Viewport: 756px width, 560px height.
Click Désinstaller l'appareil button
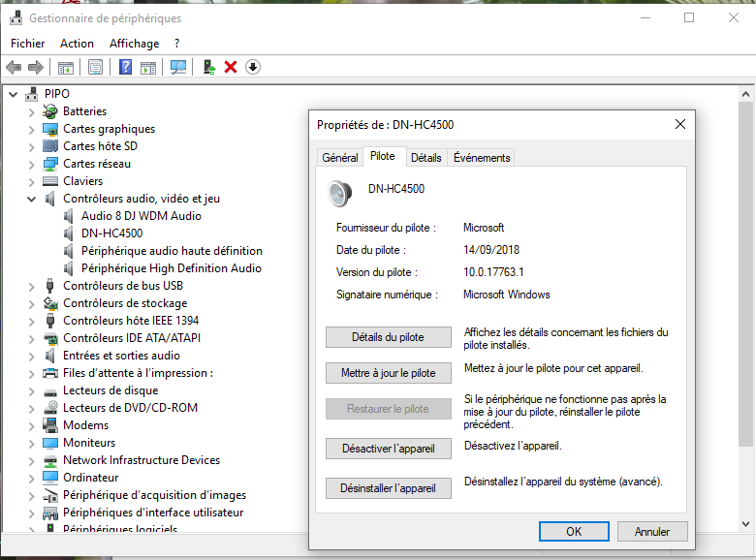pyautogui.click(x=388, y=488)
